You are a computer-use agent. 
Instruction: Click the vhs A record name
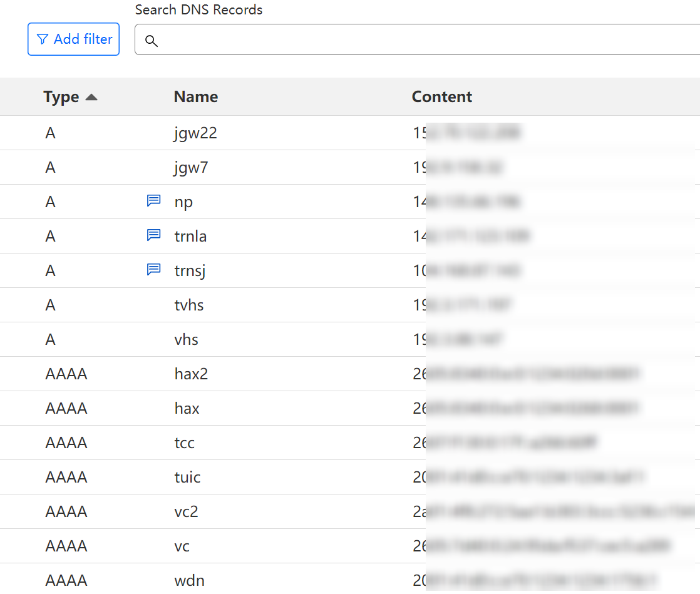coord(187,339)
